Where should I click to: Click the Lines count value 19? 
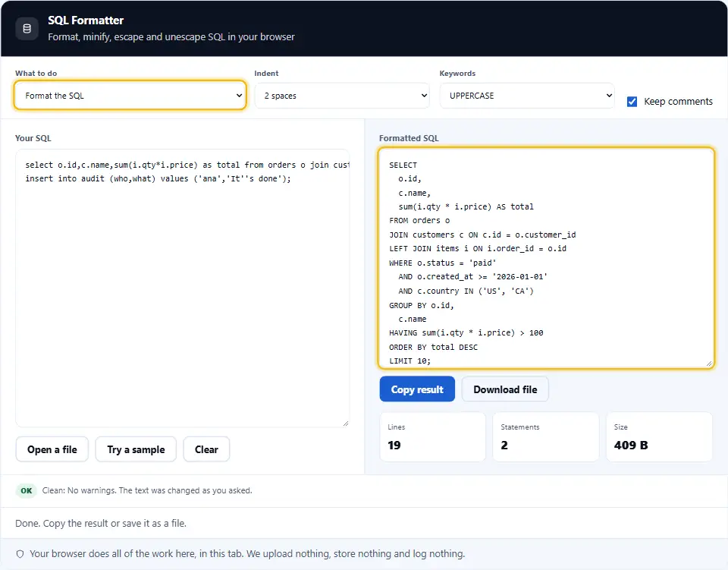pyautogui.click(x=394, y=445)
